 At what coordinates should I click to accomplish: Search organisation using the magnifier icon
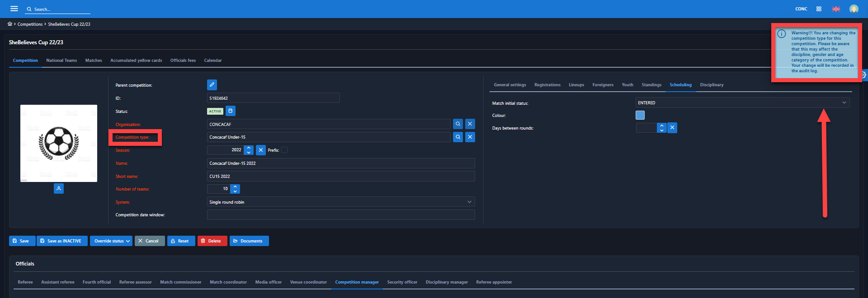(458, 124)
